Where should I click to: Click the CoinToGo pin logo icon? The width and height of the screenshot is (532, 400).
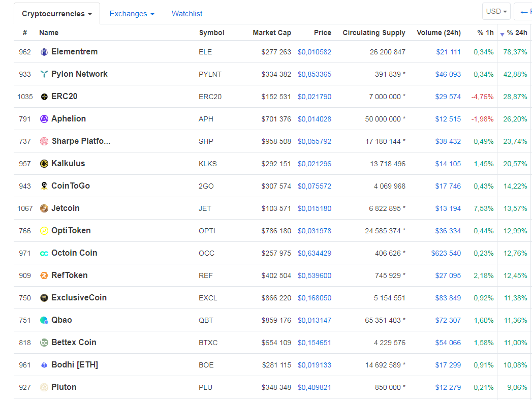click(44, 186)
